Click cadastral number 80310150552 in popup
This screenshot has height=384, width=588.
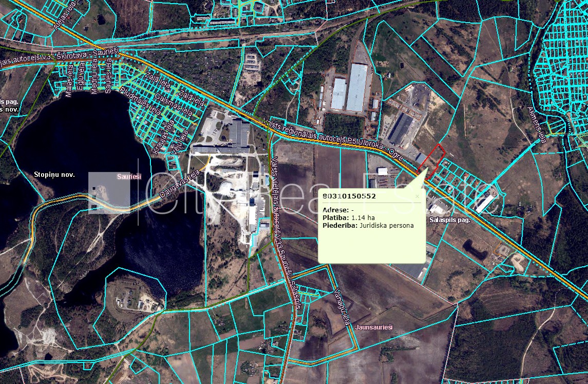coord(349,196)
